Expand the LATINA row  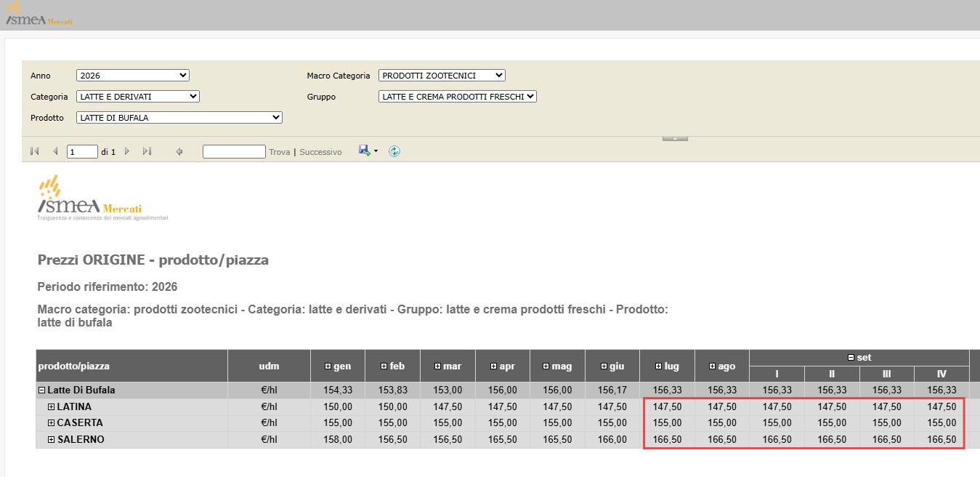52,406
